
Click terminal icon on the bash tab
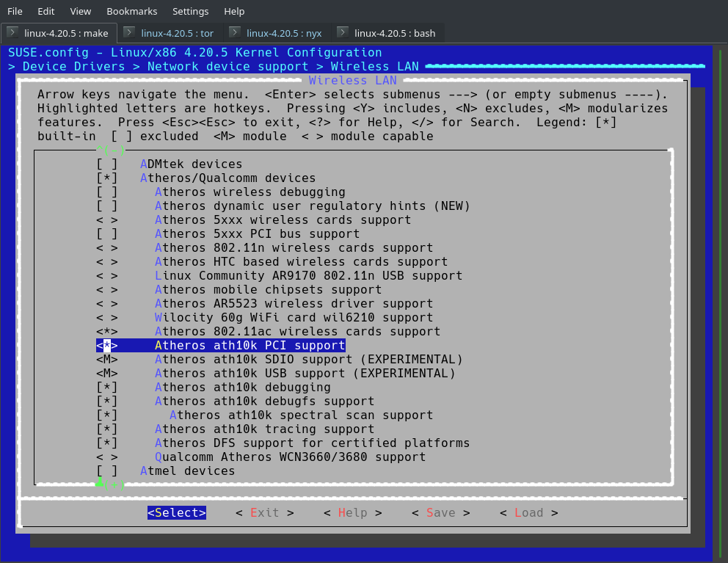343,32
